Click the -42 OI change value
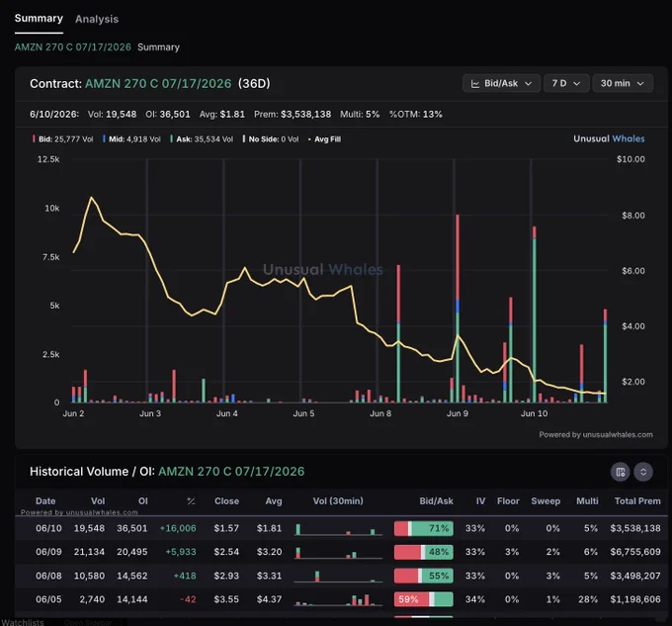Viewport: 672px width, 626px height. point(188,599)
